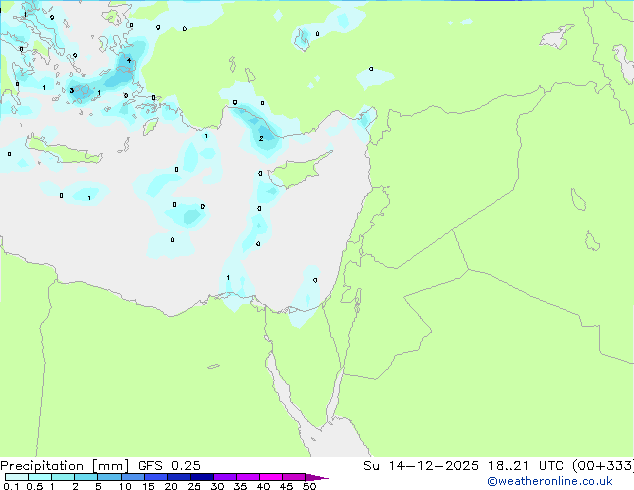Click the "4" precipitation value on map
Image resolution: width=634 pixels, height=490 pixels.
point(129,61)
